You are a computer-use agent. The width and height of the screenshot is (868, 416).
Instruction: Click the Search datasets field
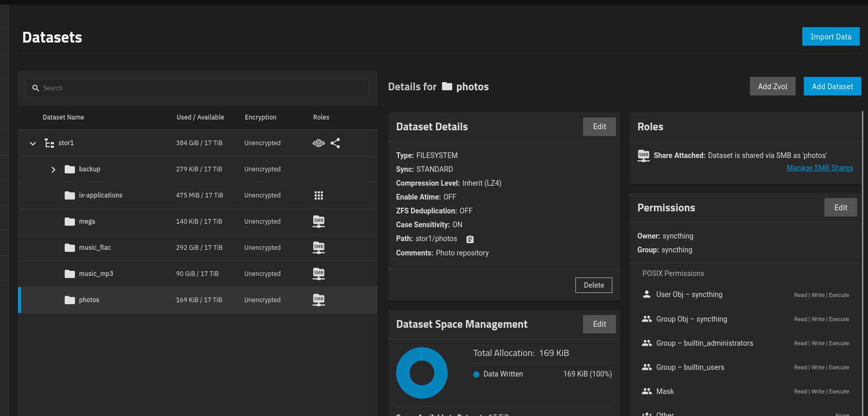click(198, 88)
